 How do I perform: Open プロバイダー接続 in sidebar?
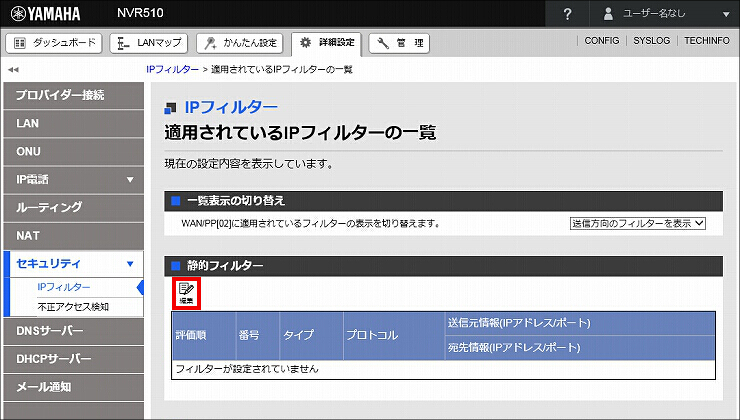point(73,95)
